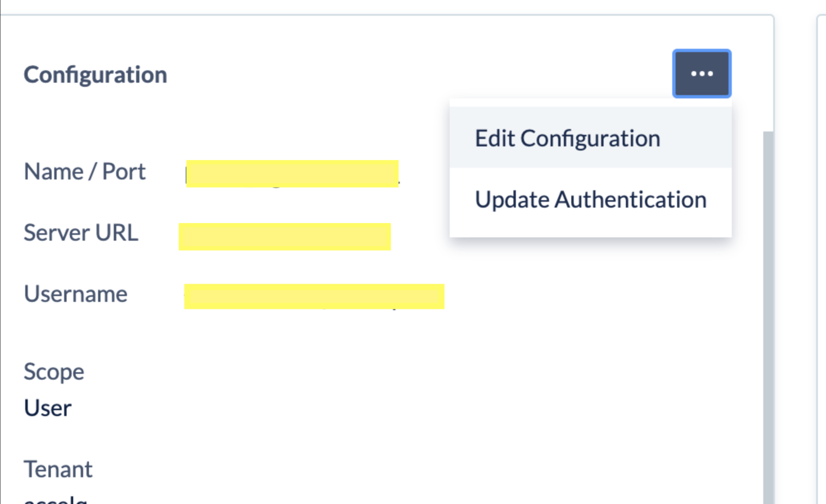The image size is (826, 504).
Task: Click the Scope field label
Action: click(54, 372)
